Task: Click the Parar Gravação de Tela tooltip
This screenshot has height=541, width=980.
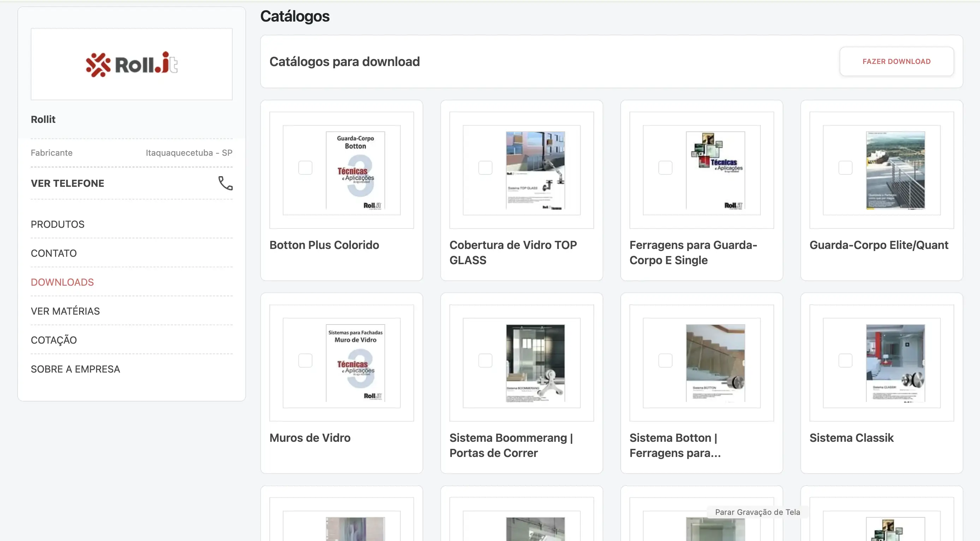Action: pos(757,512)
